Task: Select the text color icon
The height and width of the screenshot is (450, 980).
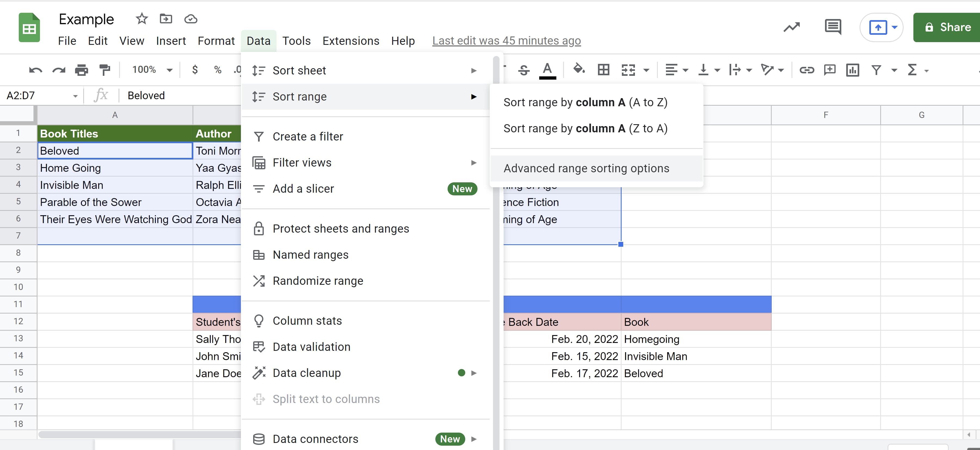Action: [545, 70]
